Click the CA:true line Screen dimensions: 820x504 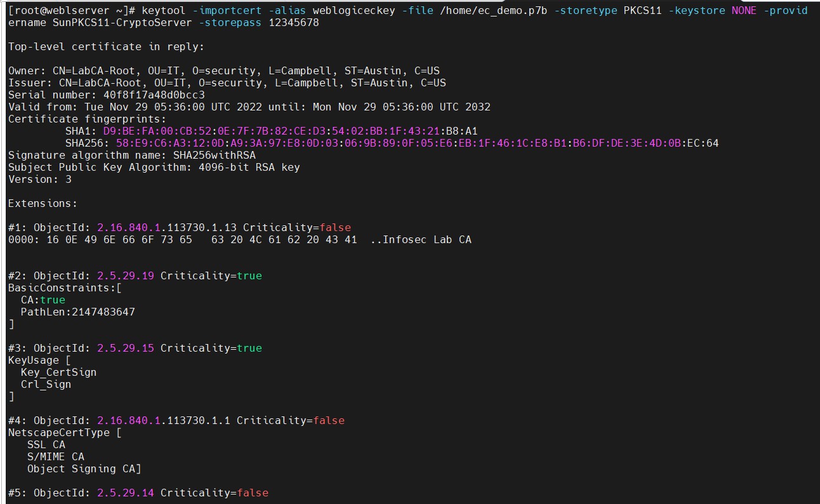43,300
